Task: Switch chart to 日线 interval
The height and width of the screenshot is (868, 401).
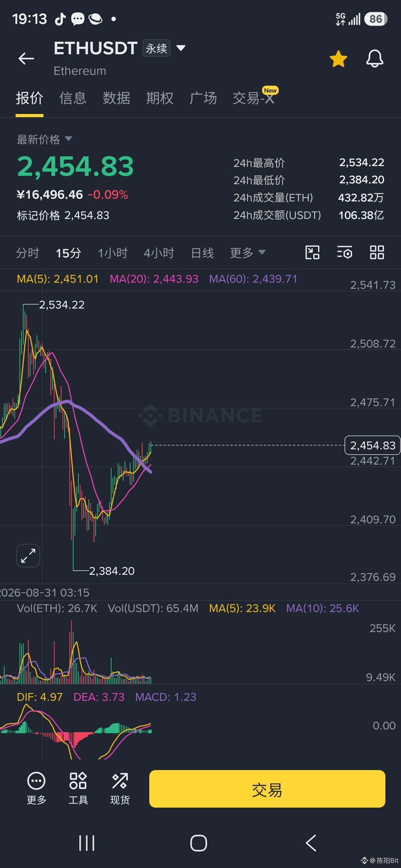Action: (202, 253)
